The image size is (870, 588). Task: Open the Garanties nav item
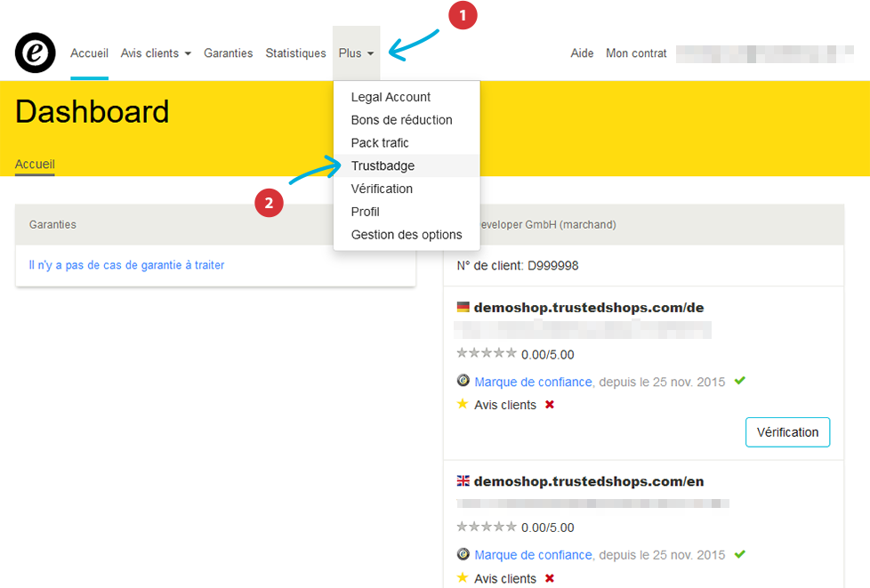(228, 53)
